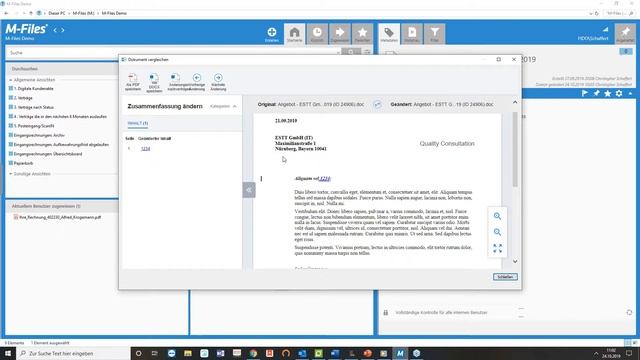This screenshot has height=360, width=640.
Task: Click the permissions lock row at metadata bottom
Action: (x=441, y=313)
